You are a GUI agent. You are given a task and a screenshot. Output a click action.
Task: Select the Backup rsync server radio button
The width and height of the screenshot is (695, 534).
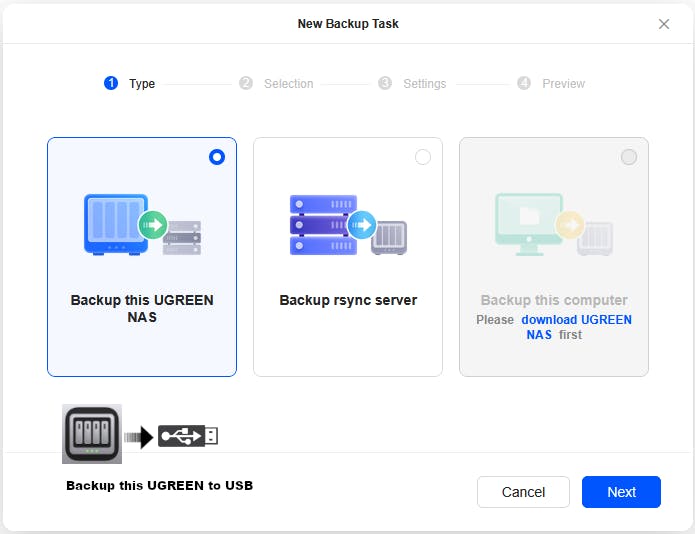pyautogui.click(x=423, y=157)
